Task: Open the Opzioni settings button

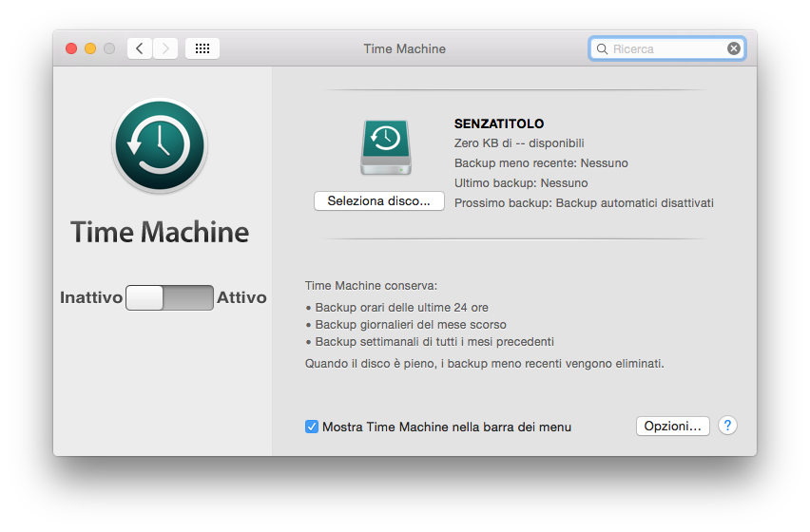Action: pos(673,426)
